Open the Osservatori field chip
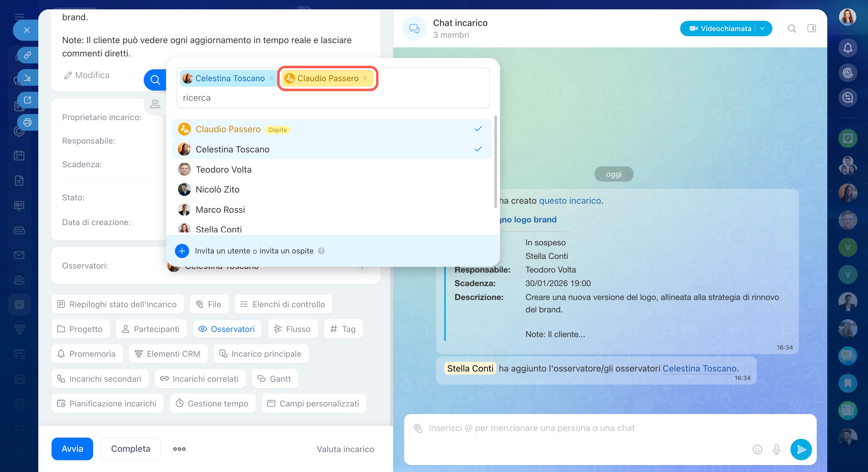868x472 pixels. [x=227, y=329]
